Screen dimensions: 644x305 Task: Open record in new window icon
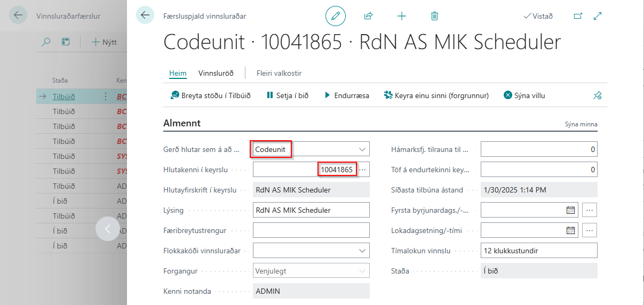(578, 16)
